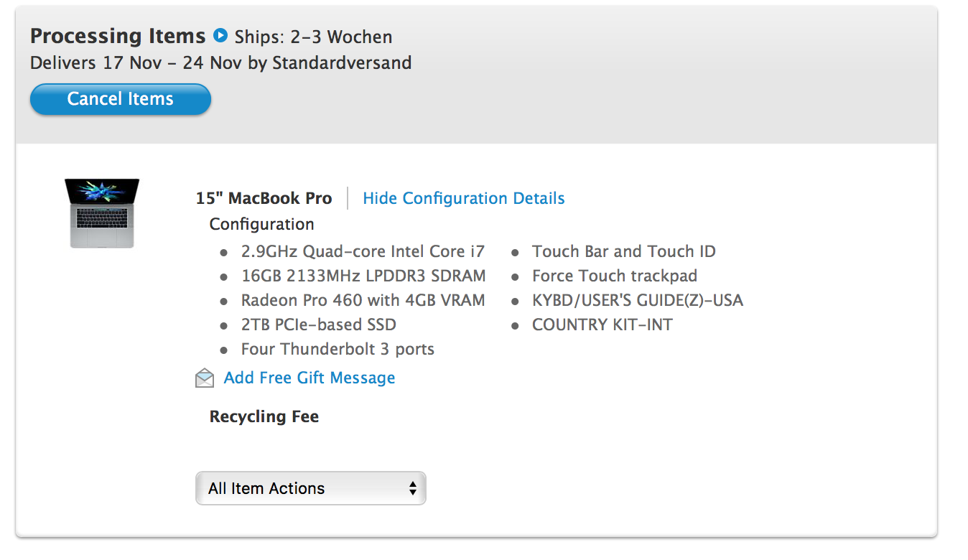Click the 15" MacBook Pro product title
This screenshot has width=968, height=560.
(264, 198)
